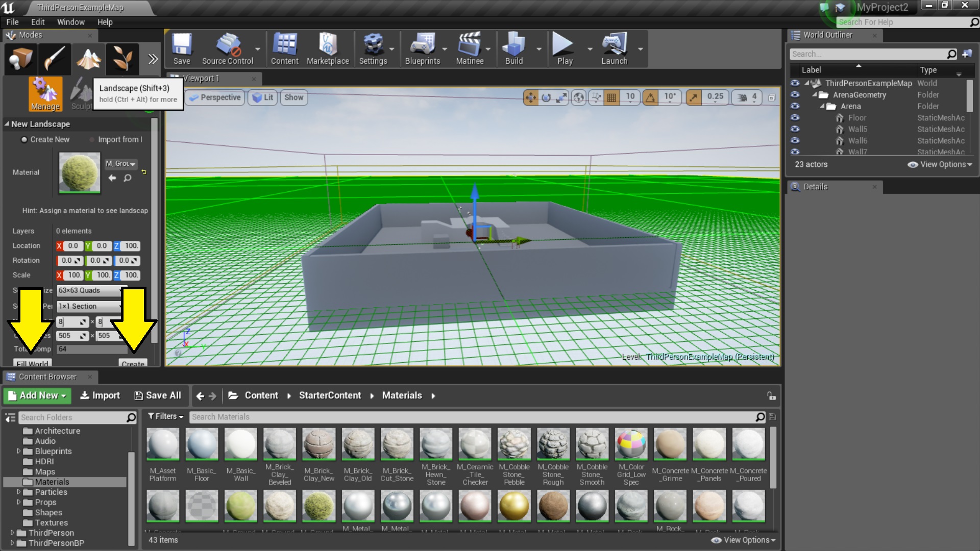Click the Save toolbar icon
Viewport: 980px width, 551px height.
click(x=182, y=49)
